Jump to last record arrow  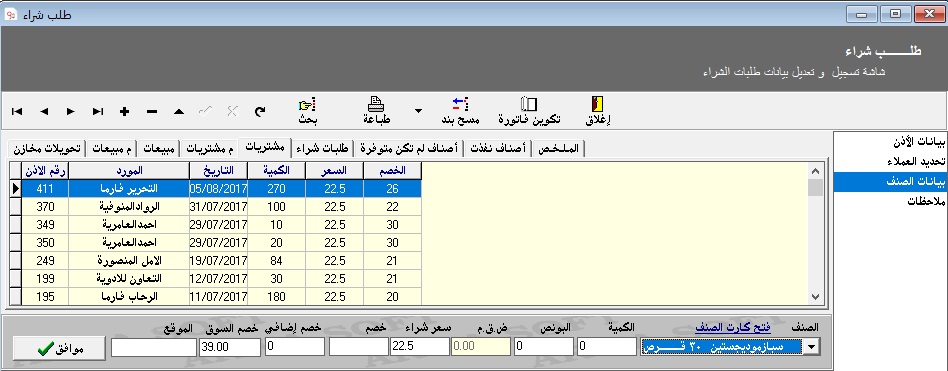click(x=97, y=111)
